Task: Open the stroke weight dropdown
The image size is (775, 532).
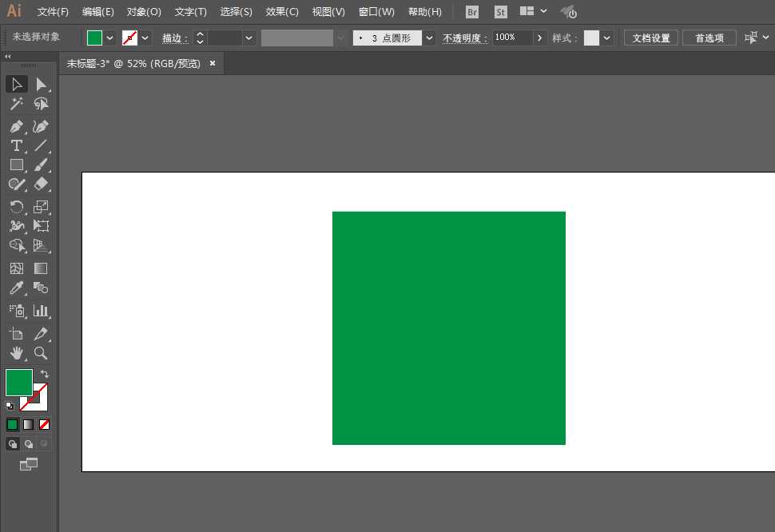Action: pos(248,37)
